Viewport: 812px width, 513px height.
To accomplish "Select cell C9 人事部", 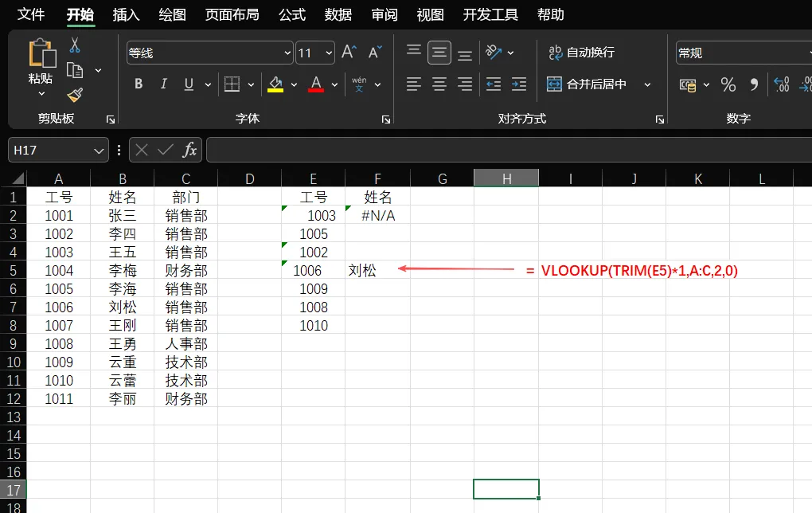I will pyautogui.click(x=186, y=344).
